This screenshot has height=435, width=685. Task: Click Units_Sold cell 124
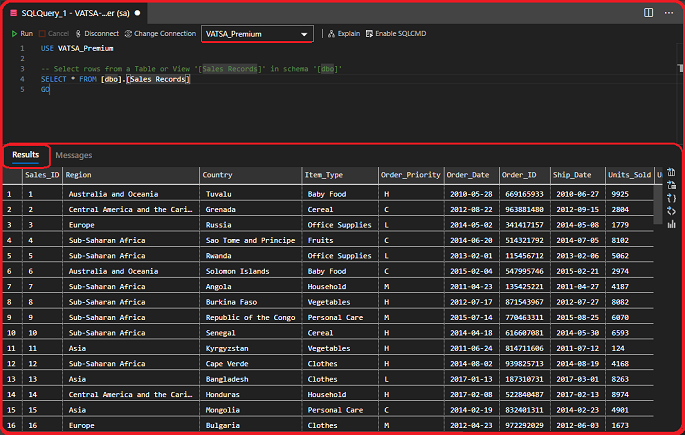coord(630,348)
